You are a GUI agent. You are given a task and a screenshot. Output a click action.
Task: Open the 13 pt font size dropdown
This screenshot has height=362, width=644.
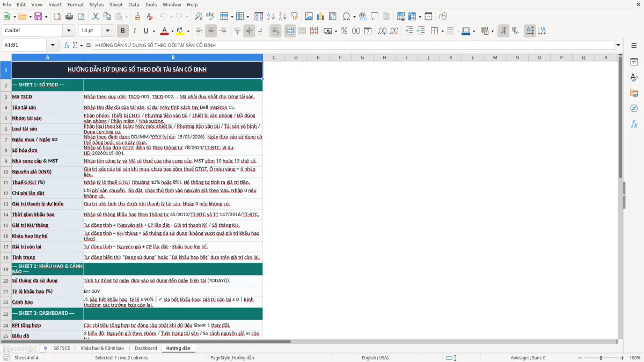click(108, 31)
